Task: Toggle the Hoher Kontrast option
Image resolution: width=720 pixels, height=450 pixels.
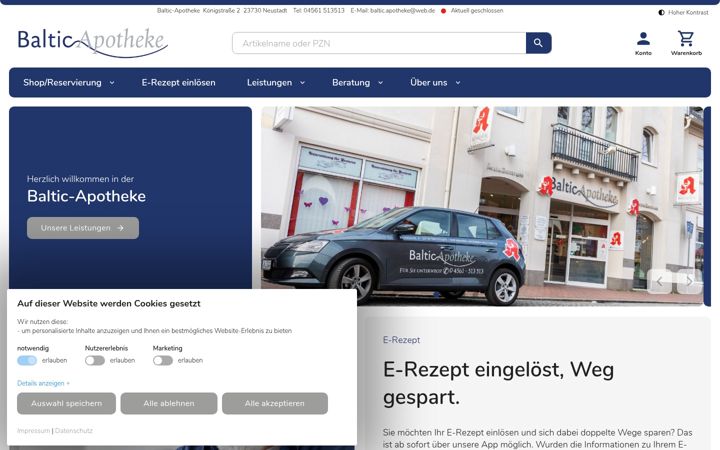Action: [683, 12]
